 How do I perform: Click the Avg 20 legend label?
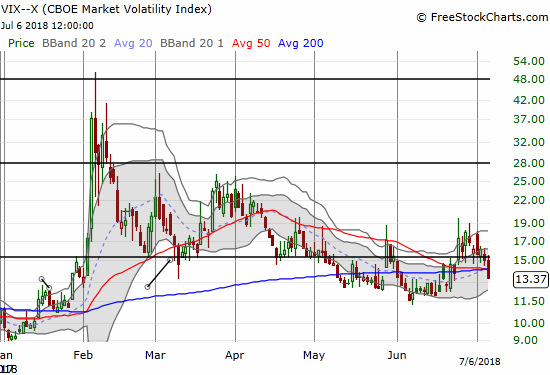(x=133, y=43)
